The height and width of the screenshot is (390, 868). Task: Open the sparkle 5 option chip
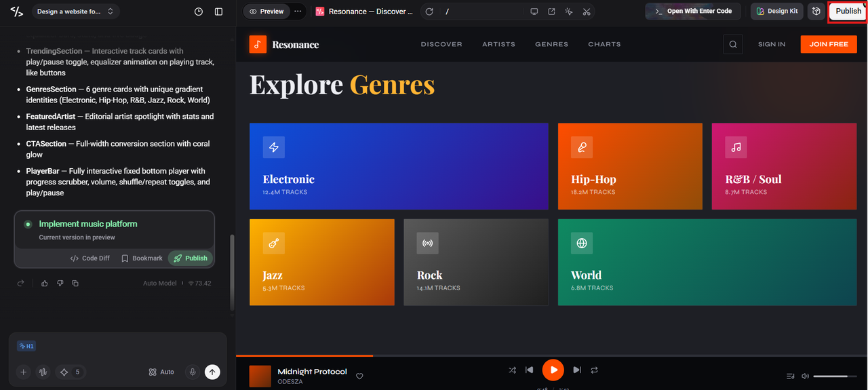(71, 372)
